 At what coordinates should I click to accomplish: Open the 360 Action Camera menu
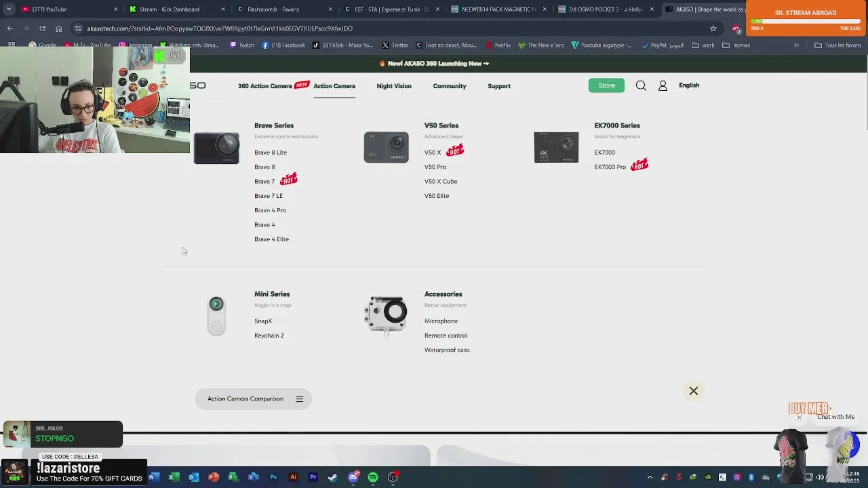pyautogui.click(x=265, y=86)
